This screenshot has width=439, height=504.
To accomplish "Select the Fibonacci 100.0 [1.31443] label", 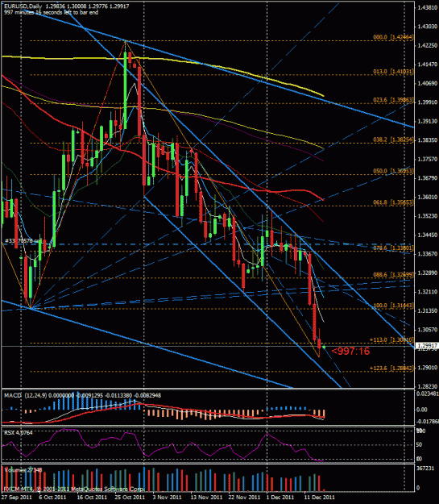I will (393, 305).
